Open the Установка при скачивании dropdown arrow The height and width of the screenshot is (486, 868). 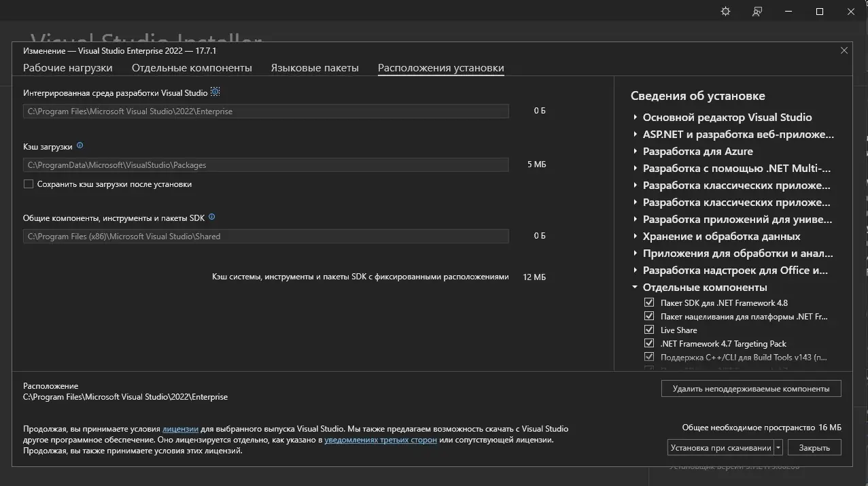click(x=778, y=447)
